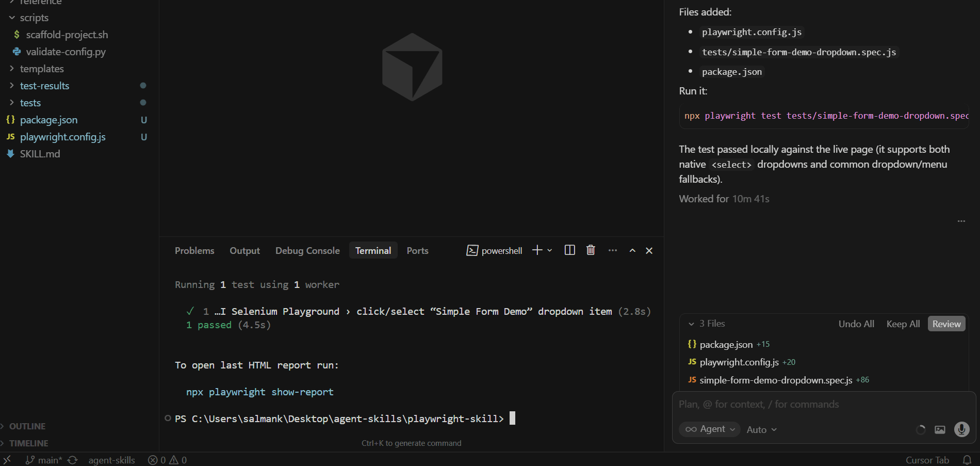Switch to the Problems tab
Screen dimensions: 980x466
[x=194, y=250]
